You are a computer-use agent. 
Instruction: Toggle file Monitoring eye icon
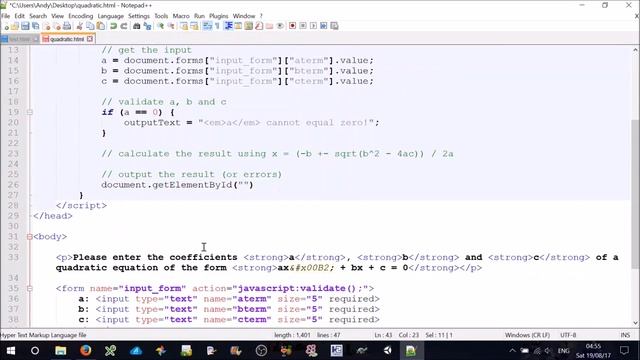point(280,26)
